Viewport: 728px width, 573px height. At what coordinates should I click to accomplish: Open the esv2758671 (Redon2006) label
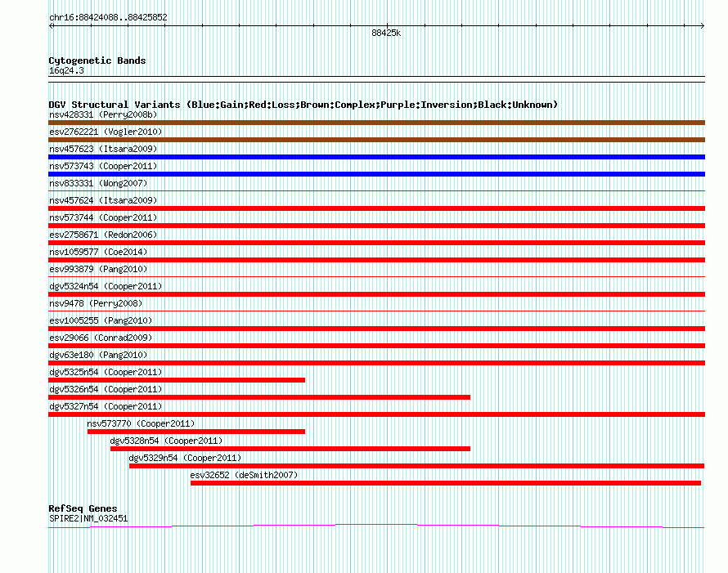[x=103, y=235]
